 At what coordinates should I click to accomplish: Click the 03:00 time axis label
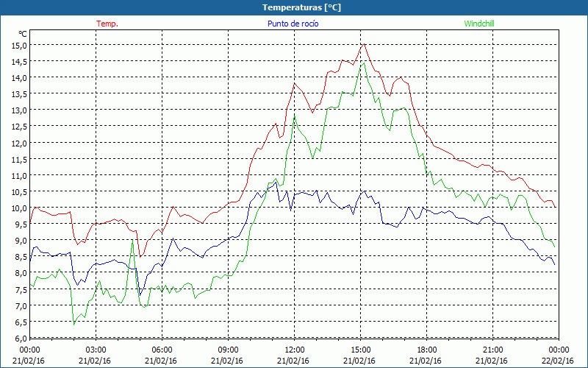tap(96, 350)
